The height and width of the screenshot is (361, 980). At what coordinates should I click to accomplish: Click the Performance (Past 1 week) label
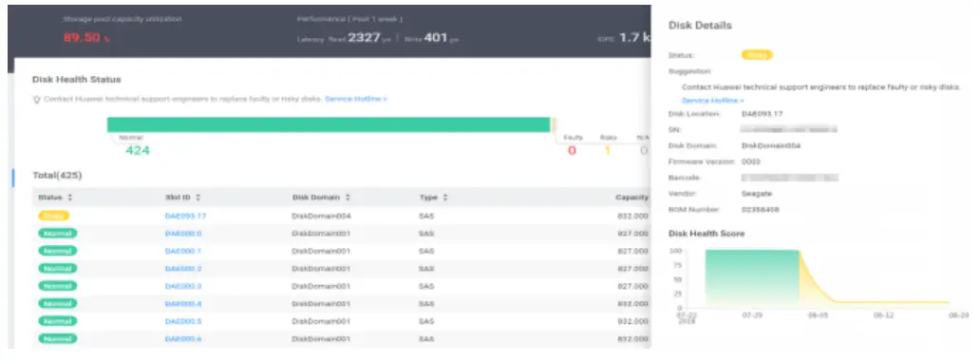350,19
